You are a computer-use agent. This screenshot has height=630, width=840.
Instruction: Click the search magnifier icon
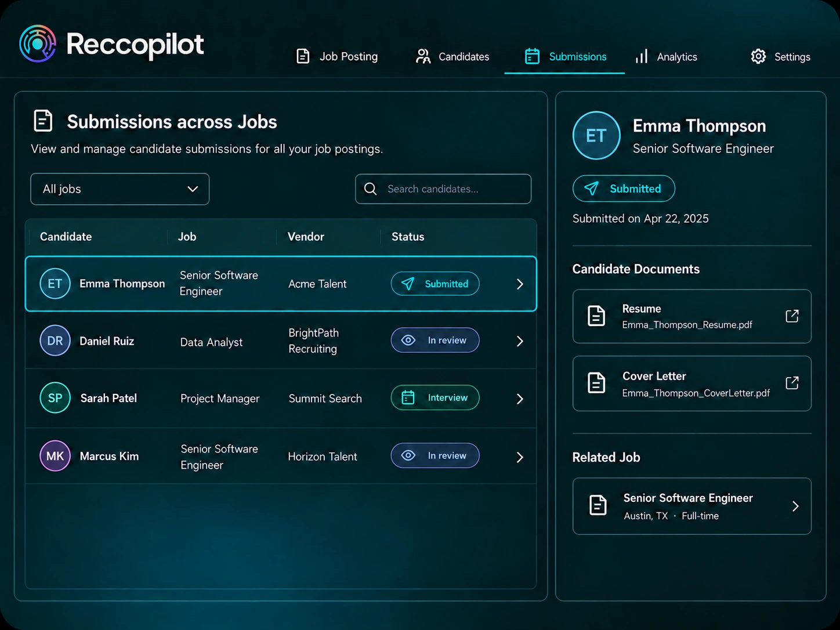tap(370, 189)
